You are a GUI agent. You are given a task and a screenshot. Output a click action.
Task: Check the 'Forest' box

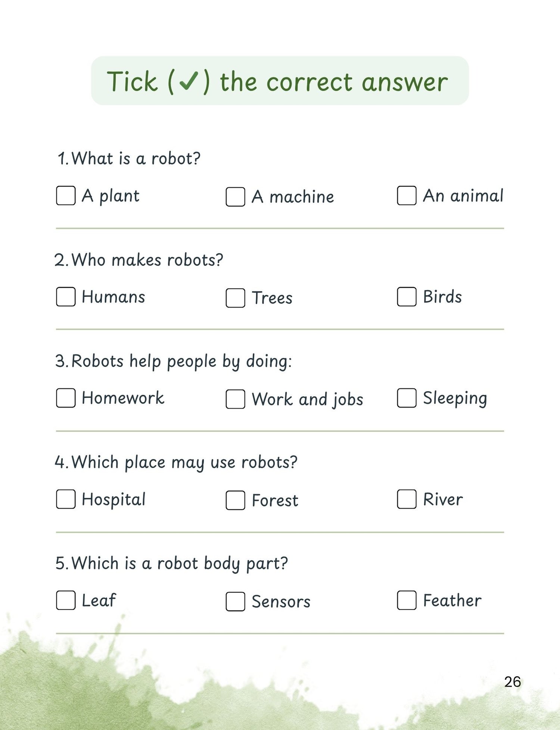coord(236,500)
